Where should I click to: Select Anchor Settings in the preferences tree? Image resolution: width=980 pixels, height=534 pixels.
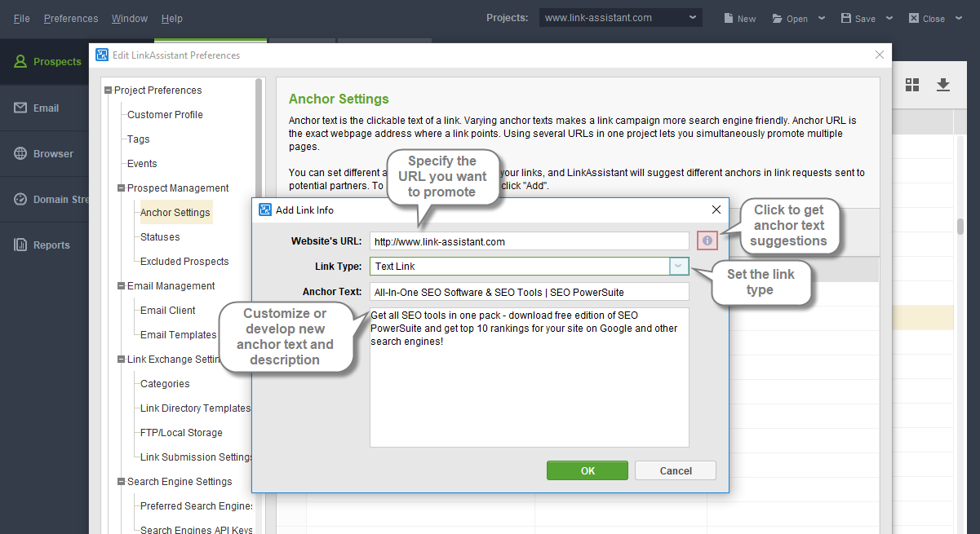(175, 213)
